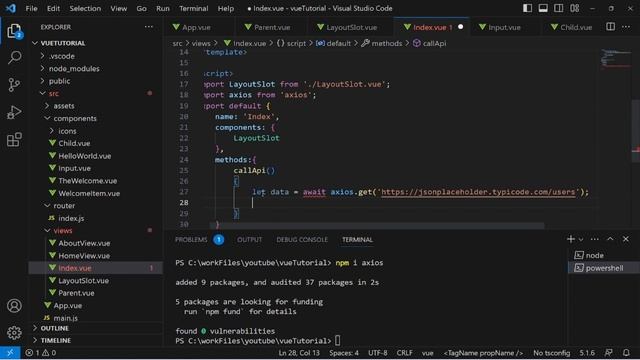Maximize the terminal panel size

[x=610, y=239]
